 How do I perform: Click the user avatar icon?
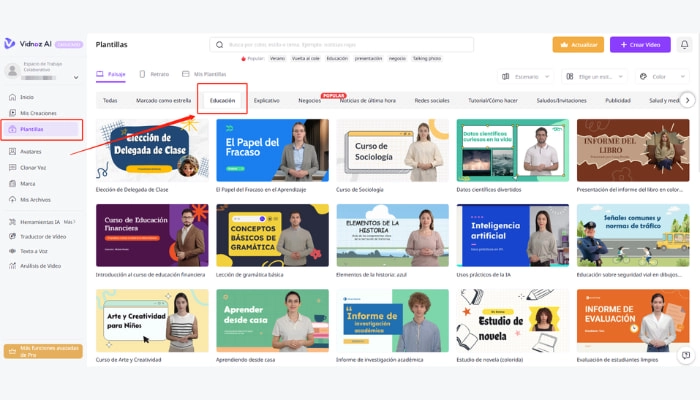pos(12,70)
